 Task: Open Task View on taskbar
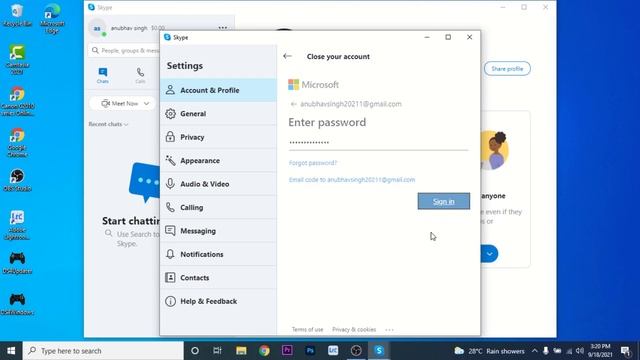point(217,351)
